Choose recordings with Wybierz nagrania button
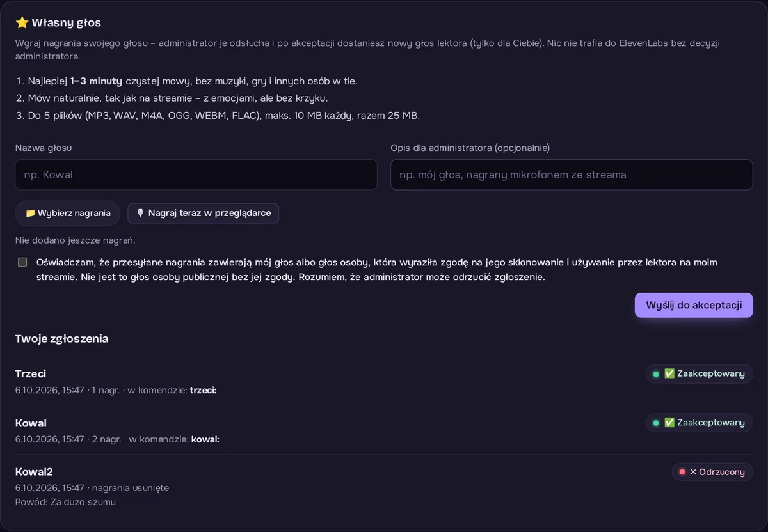 [x=68, y=213]
